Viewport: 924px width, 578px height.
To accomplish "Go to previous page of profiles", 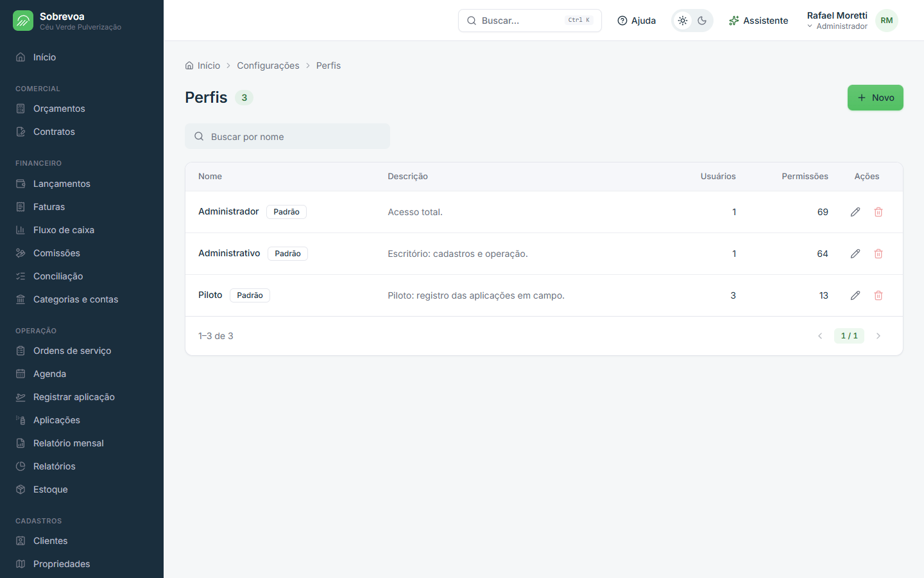I will point(820,336).
